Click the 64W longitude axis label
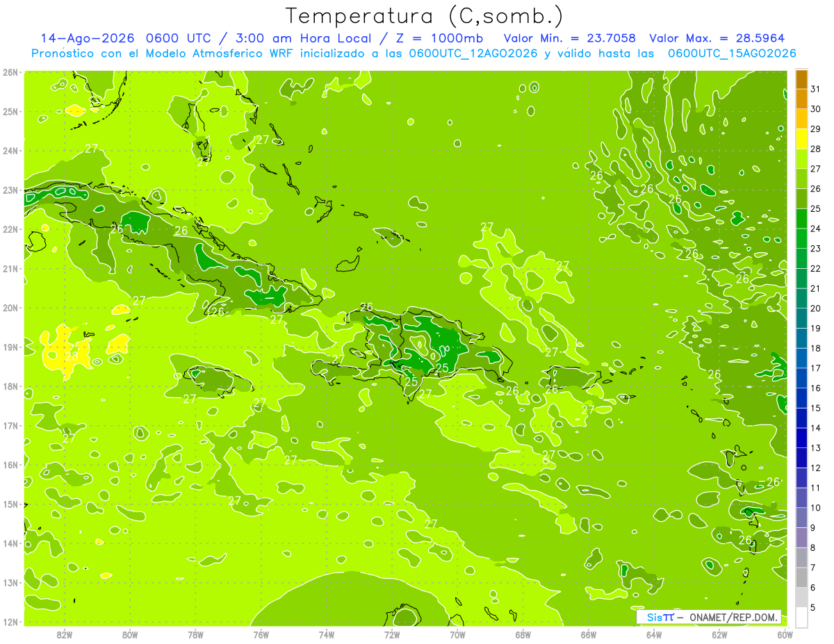The width and height of the screenshot is (834, 644). point(654,634)
